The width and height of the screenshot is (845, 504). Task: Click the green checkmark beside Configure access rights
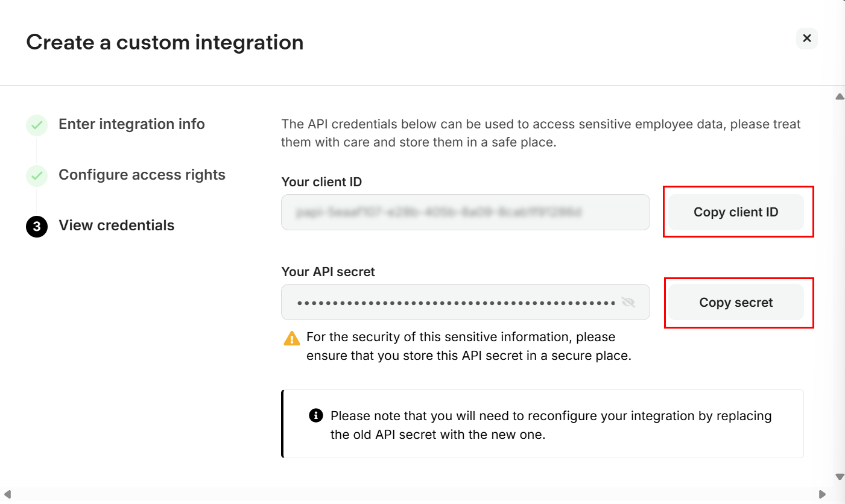(37, 175)
